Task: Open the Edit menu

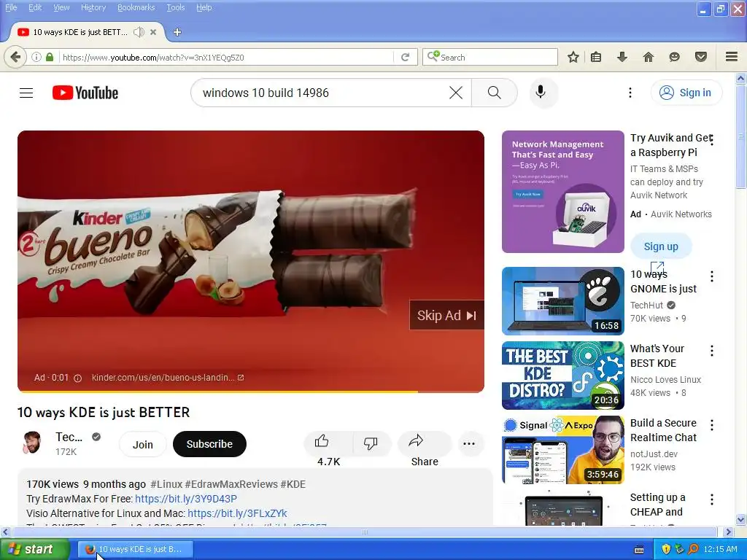Action: pos(35,7)
